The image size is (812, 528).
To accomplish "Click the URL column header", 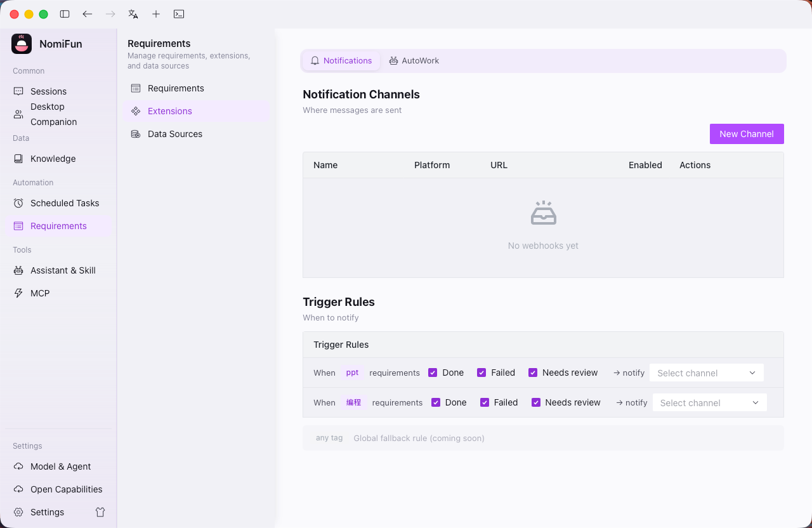I will point(499,165).
